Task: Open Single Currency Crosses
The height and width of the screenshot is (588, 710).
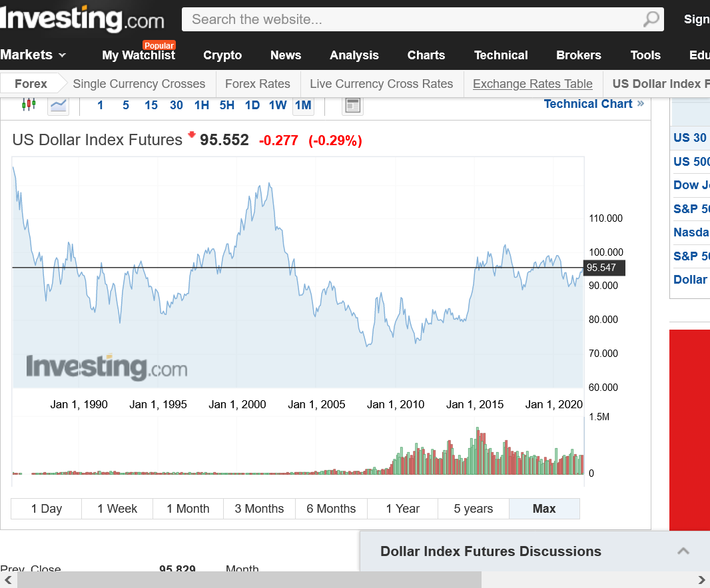Action: [139, 84]
